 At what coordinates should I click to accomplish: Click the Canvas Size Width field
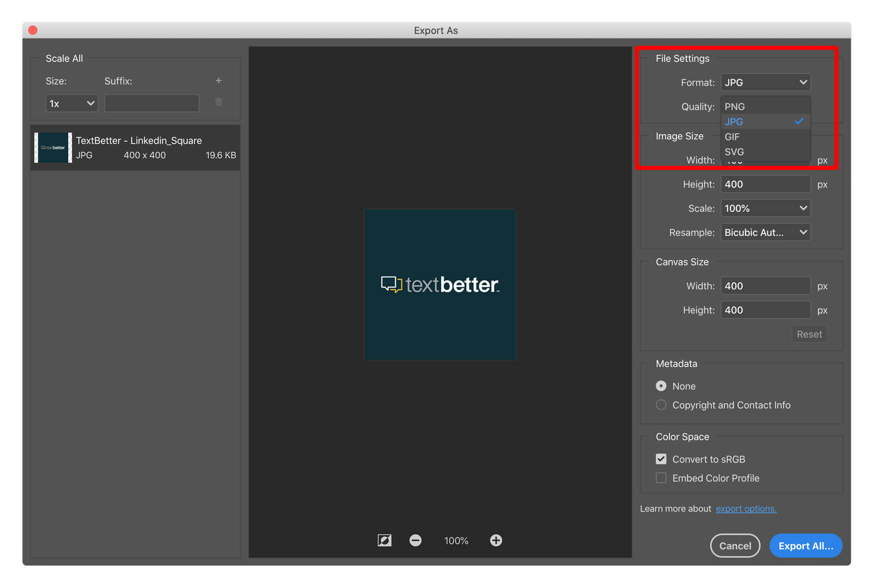(765, 286)
